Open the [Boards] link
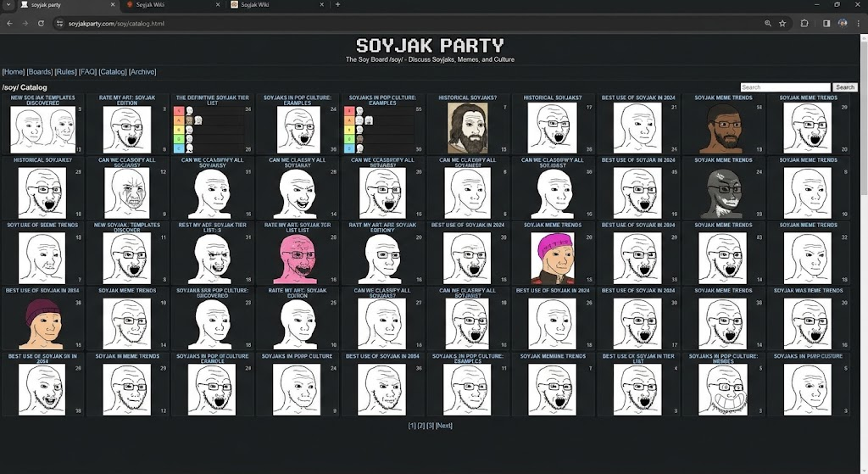This screenshot has width=868, height=474. [40, 72]
